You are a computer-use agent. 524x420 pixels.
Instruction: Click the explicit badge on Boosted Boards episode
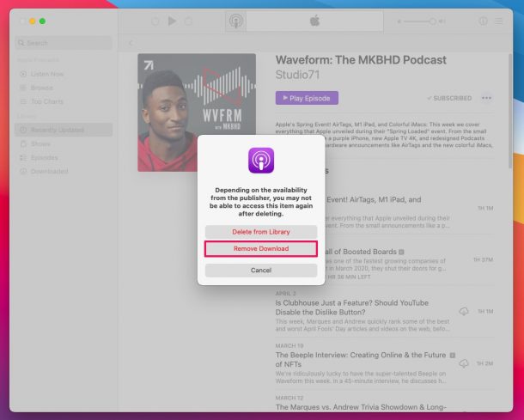click(x=401, y=252)
